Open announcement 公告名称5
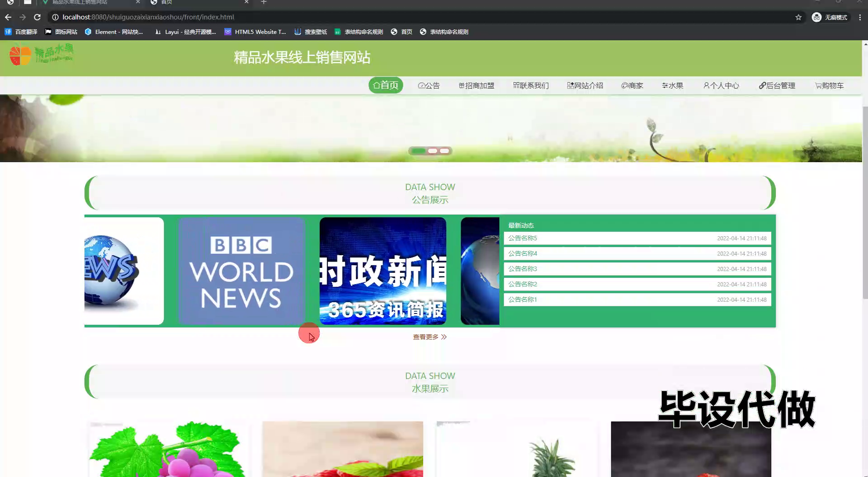 point(637,238)
